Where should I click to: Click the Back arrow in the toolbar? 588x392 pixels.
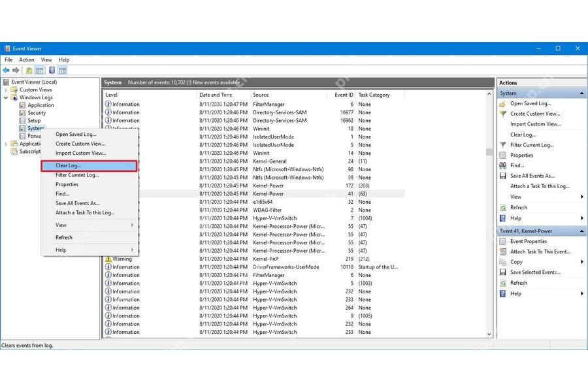pyautogui.click(x=6, y=70)
